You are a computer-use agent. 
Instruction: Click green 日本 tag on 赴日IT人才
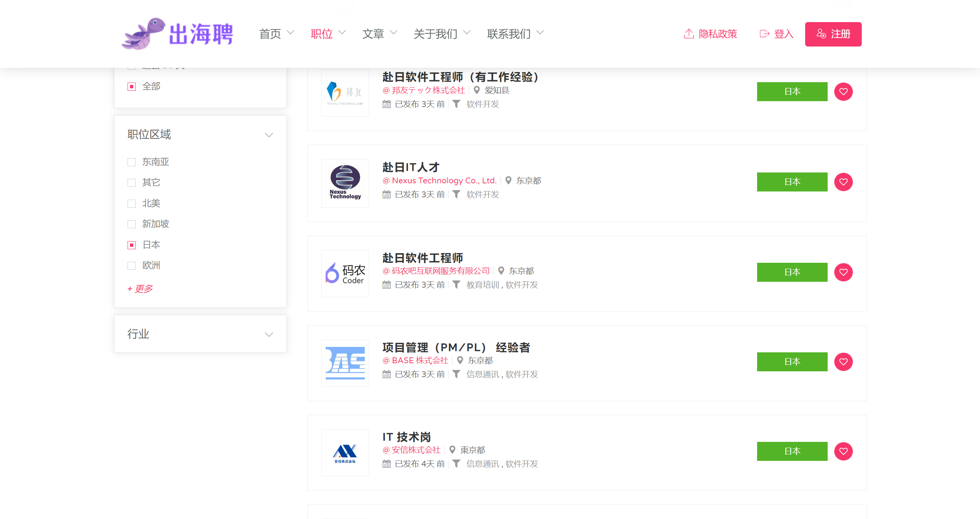coord(792,182)
